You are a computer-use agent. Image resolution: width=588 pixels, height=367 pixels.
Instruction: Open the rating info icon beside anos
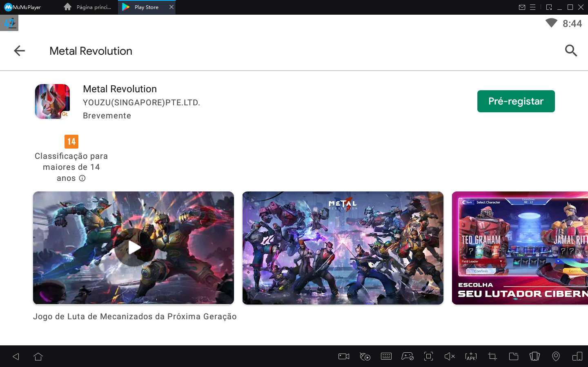(82, 178)
